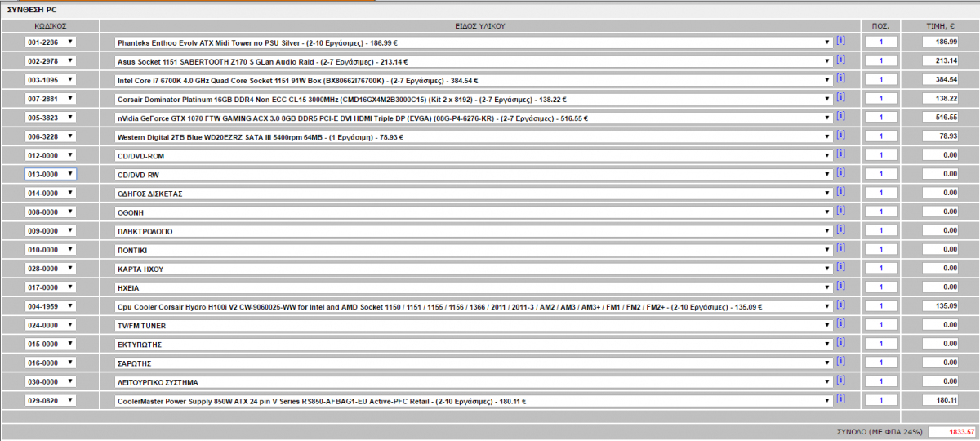Open info icon for ΗΧΕΙΑ row
This screenshot has height=441, width=980.
coord(840,286)
